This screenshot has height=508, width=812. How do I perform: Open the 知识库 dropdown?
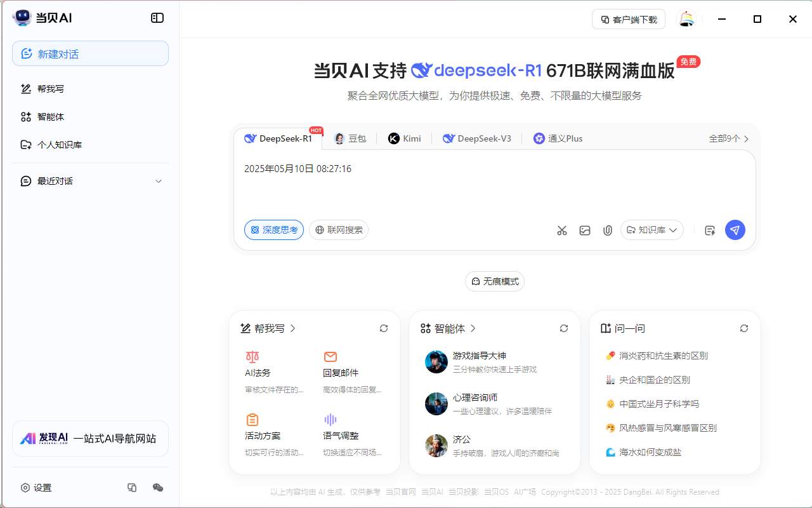pos(652,230)
